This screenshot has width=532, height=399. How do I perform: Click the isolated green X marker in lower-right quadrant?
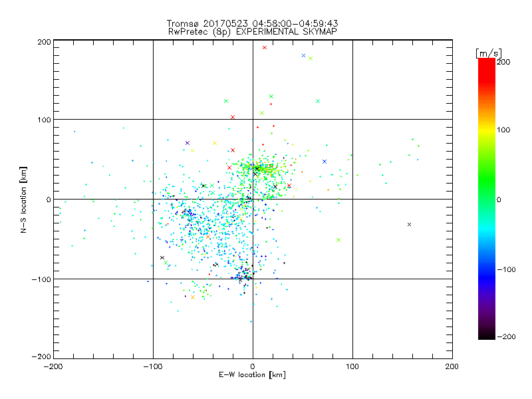click(x=338, y=240)
